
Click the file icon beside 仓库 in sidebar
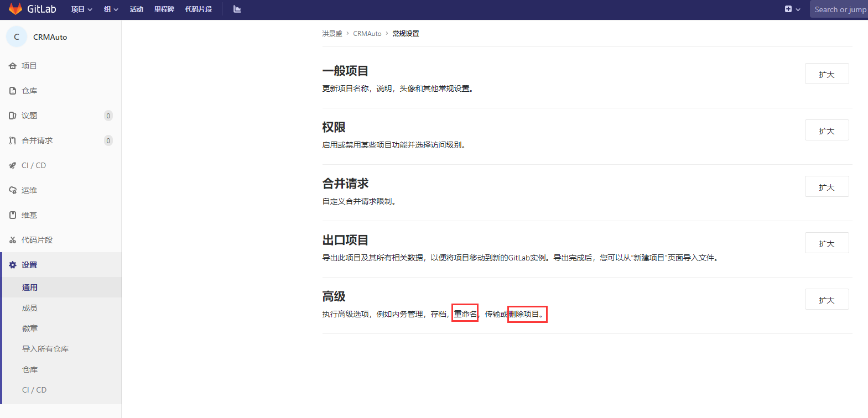click(13, 91)
